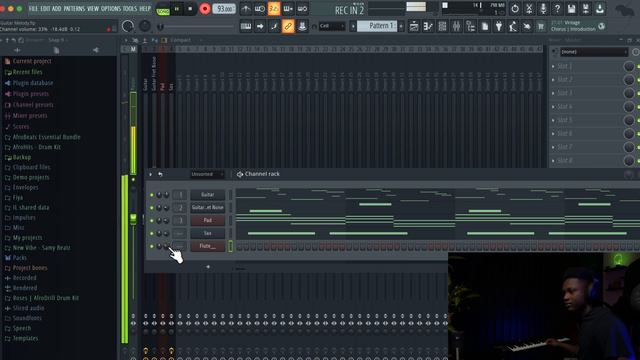Open the mixer input (none) dropdown
The image size is (640, 360).
pos(594,52)
